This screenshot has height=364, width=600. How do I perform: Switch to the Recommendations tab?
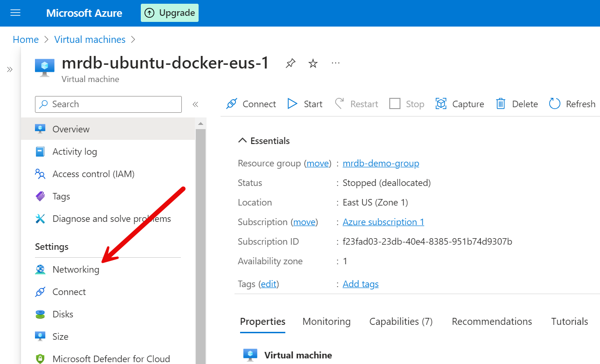coord(492,322)
